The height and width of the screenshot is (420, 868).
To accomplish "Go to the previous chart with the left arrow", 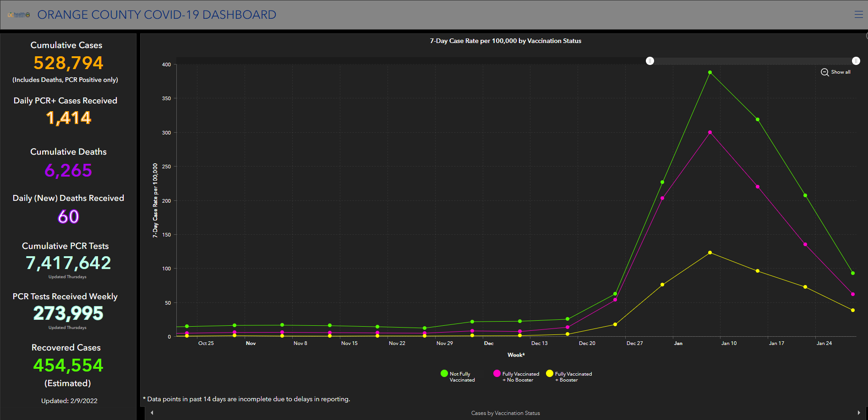I will click(x=152, y=413).
